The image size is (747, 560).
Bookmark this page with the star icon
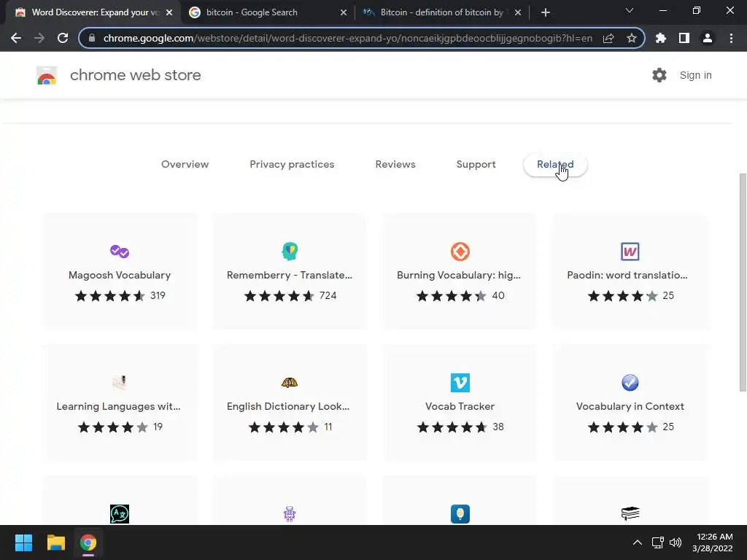point(632,38)
